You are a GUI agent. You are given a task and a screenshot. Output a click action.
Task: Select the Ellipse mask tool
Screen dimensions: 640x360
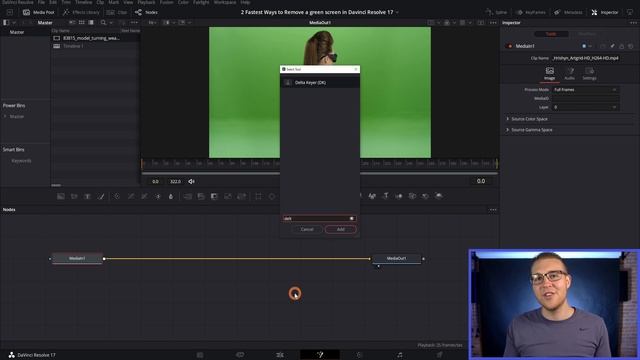[272, 196]
